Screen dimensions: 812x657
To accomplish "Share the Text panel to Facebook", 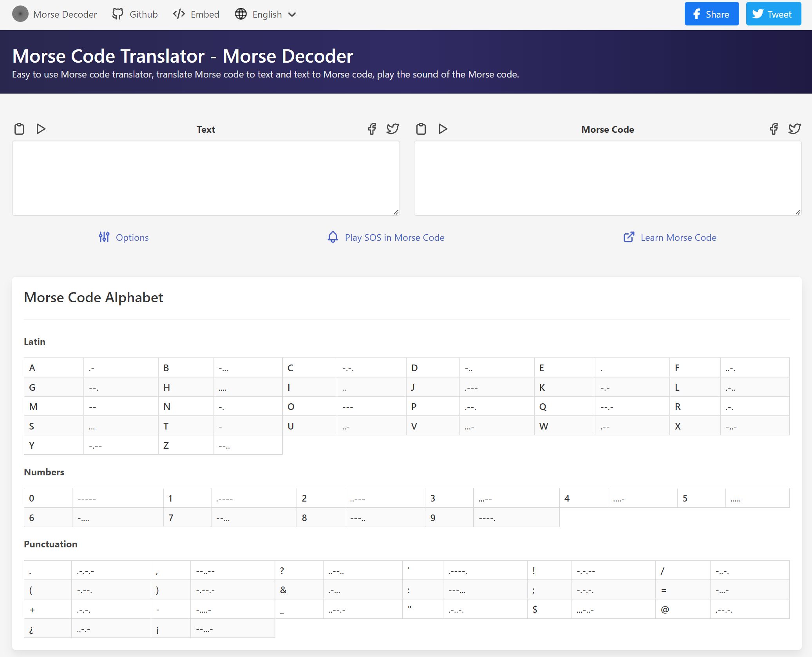I will coord(371,129).
